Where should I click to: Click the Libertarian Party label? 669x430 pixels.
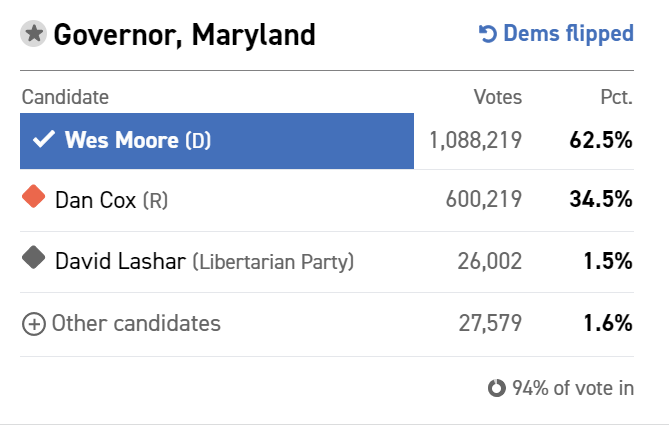pos(273,261)
